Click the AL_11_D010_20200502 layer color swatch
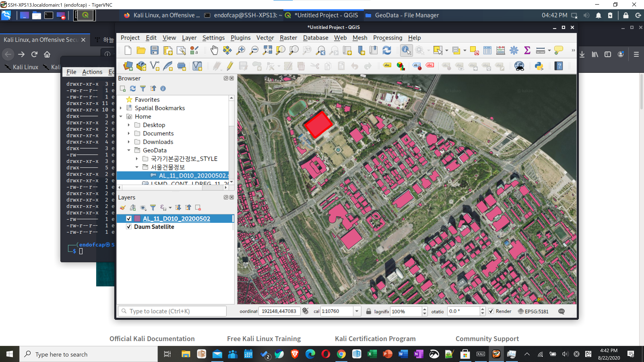644x362 pixels. click(x=137, y=219)
